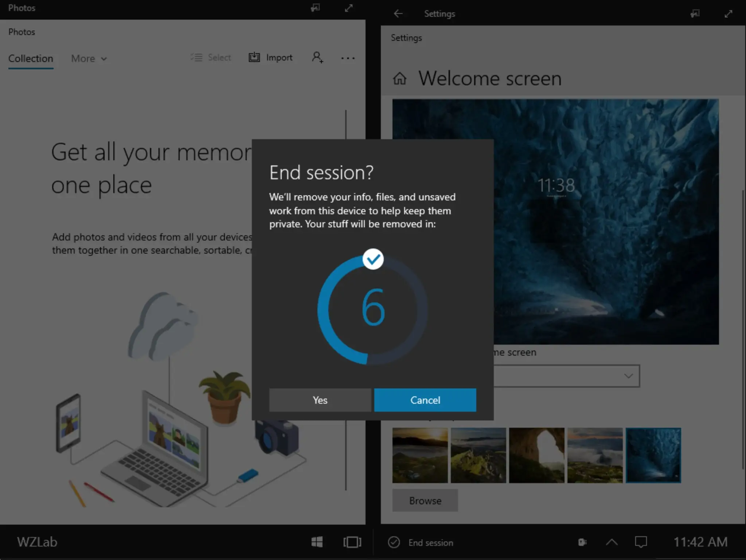The image size is (746, 560).
Task: Click the checkmark atop the countdown ring
Action: coord(373,259)
